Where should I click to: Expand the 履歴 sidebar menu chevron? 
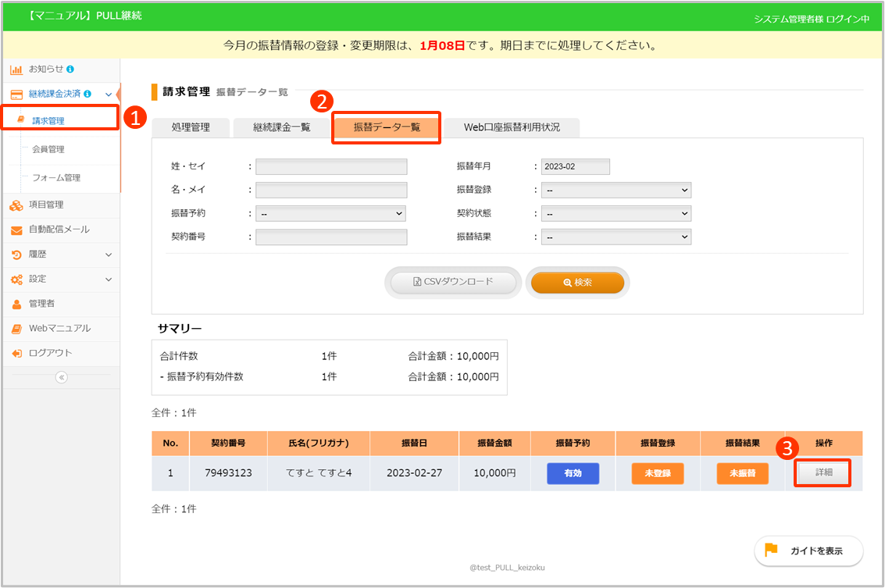109,255
